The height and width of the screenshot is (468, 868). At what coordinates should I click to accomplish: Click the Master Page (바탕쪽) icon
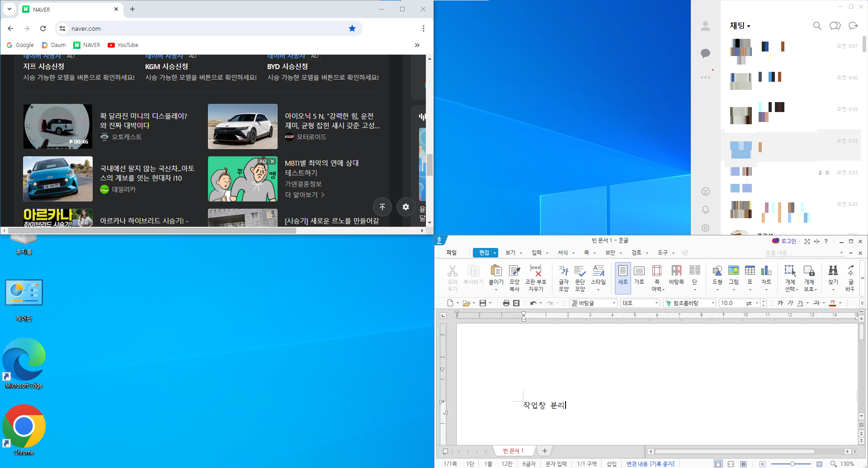tap(676, 275)
